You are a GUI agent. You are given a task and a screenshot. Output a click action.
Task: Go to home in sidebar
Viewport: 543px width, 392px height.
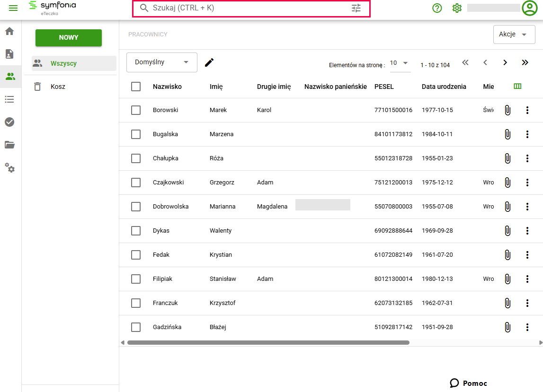[9, 31]
